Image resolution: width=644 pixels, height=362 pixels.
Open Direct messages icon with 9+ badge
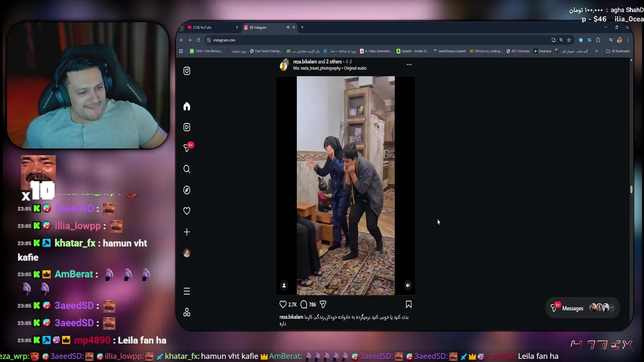(188, 147)
